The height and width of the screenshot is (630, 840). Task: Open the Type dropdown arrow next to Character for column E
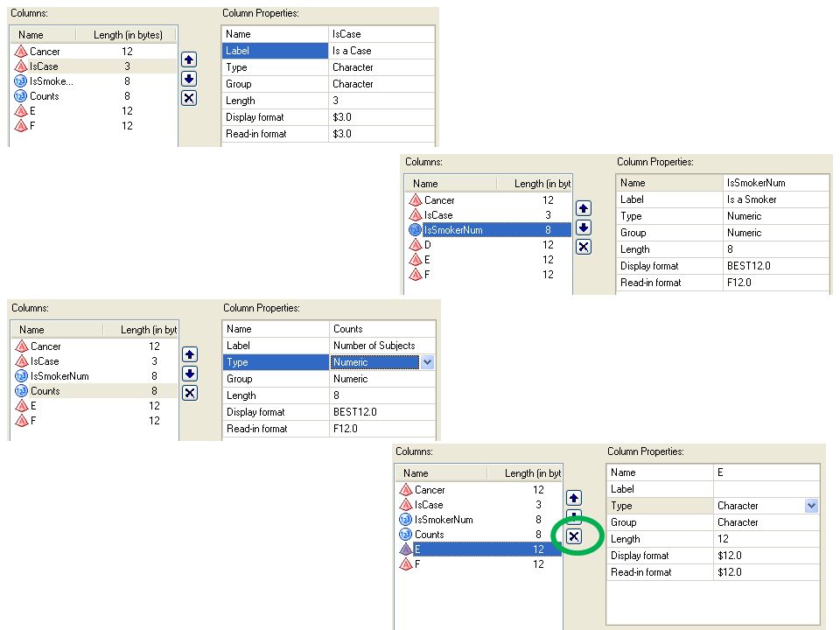pos(812,506)
